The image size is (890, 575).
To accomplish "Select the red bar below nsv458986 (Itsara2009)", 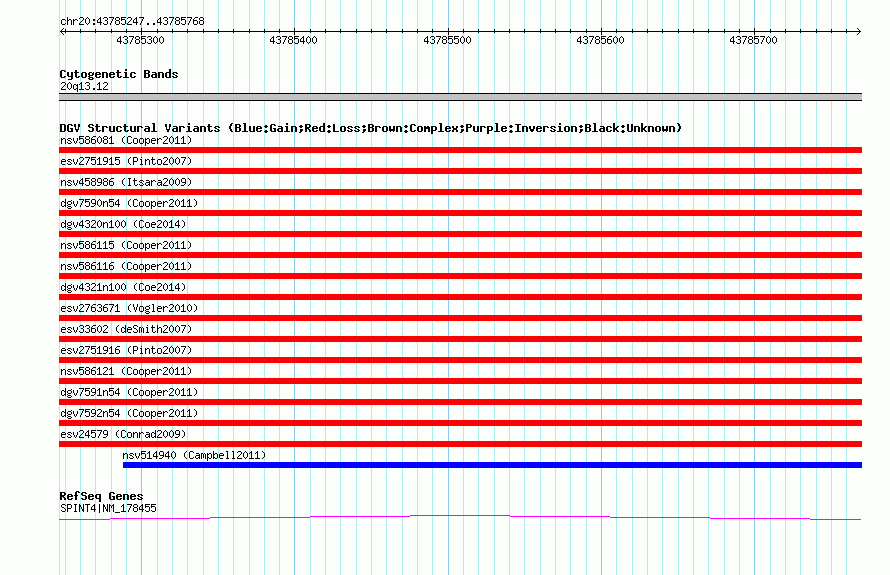I will (460, 192).
